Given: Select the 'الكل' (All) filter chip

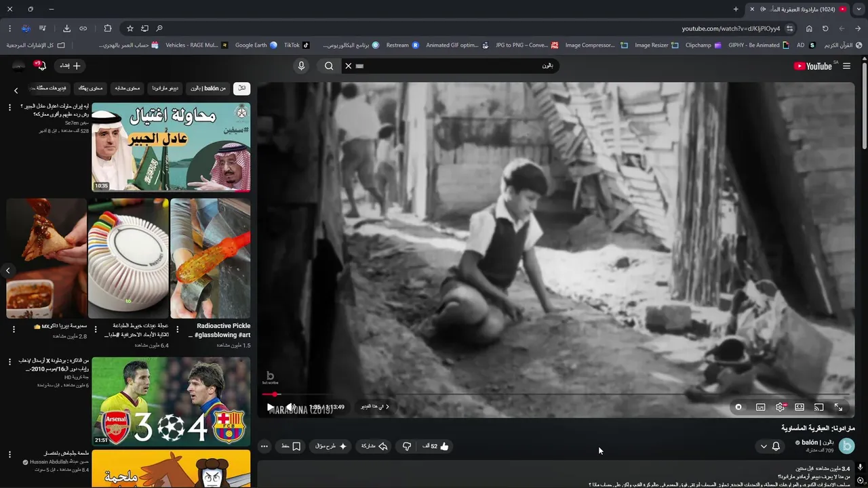Looking at the screenshot, I should coord(241,88).
